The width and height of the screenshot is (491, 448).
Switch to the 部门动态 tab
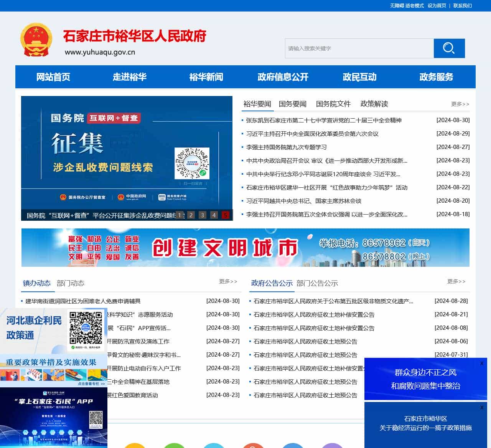click(71, 283)
